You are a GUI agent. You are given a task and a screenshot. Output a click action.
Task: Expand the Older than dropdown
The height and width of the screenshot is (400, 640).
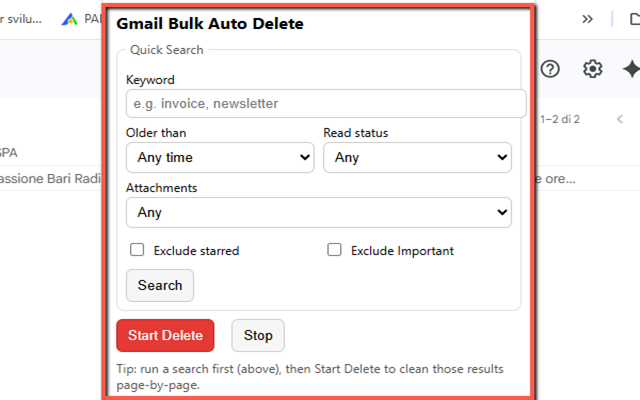(220, 157)
